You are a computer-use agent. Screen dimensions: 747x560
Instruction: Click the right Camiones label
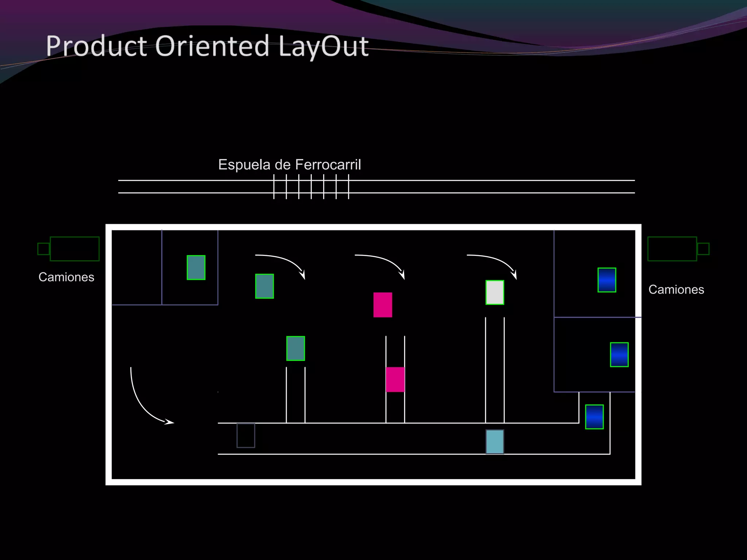[676, 289]
